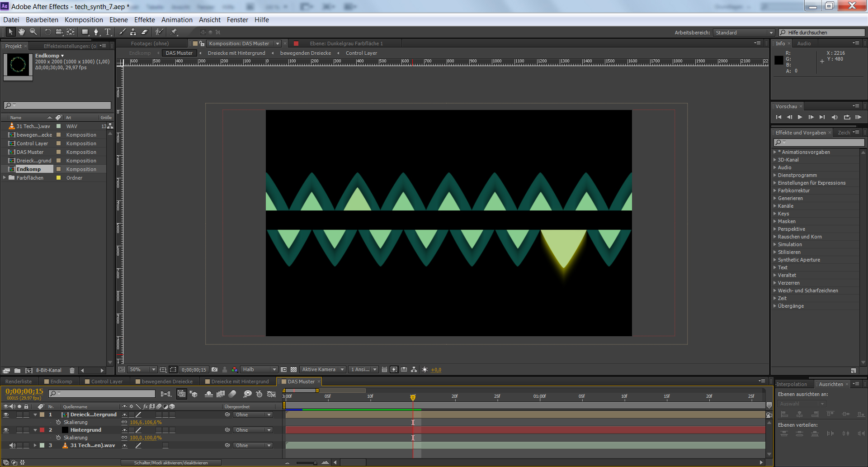Open the Komposition menu
868x467 pixels.
pyautogui.click(x=84, y=20)
